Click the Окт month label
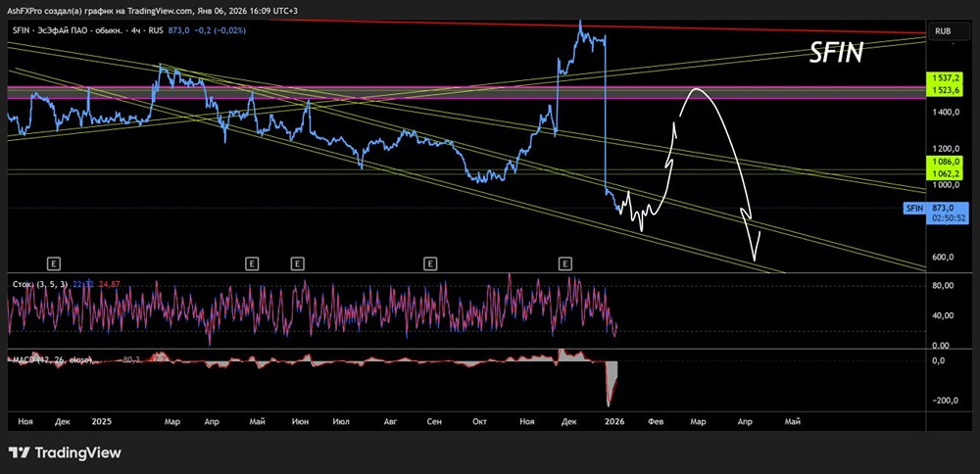This screenshot has height=474, width=980. 479,421
